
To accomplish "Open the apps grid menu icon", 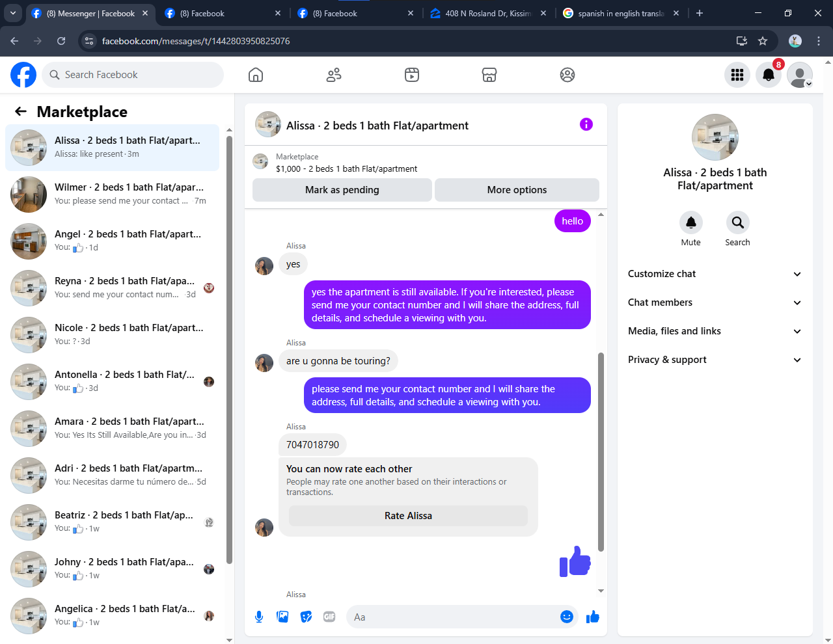I will 737,75.
